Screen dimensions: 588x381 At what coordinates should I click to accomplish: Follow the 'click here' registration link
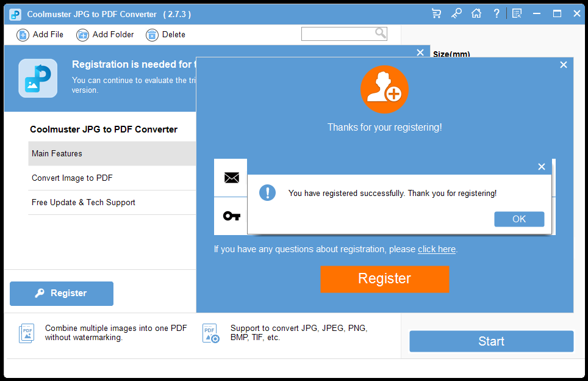[x=436, y=249]
